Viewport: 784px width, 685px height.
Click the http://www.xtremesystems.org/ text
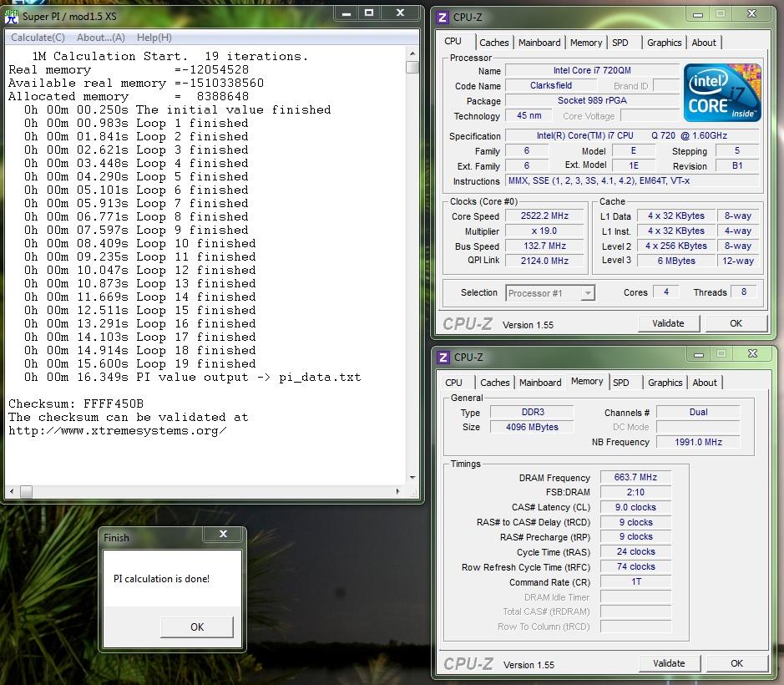tap(118, 431)
